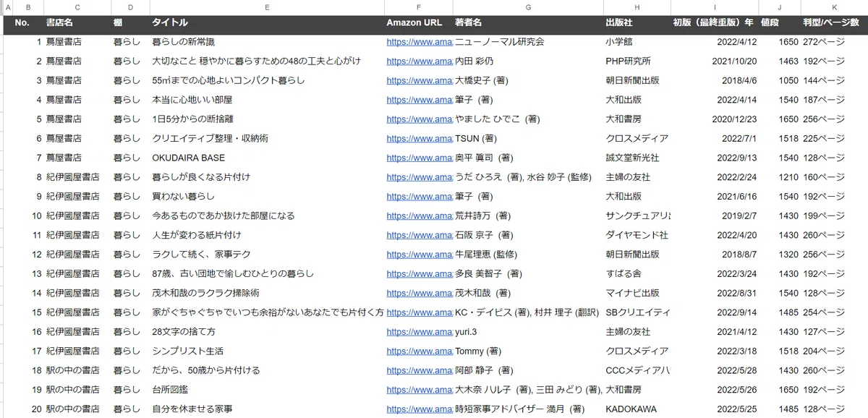Click the 'Amazon URL' header cell
868x418 pixels.
[419, 23]
